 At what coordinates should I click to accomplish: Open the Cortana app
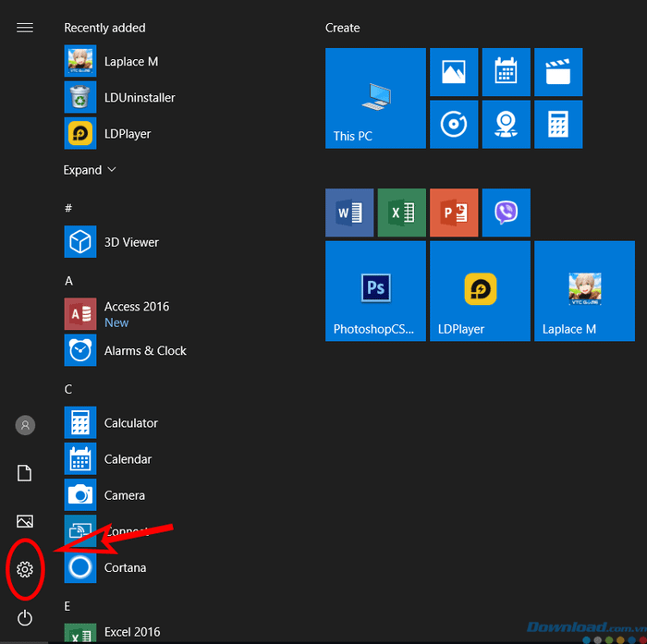pyautogui.click(x=105, y=567)
